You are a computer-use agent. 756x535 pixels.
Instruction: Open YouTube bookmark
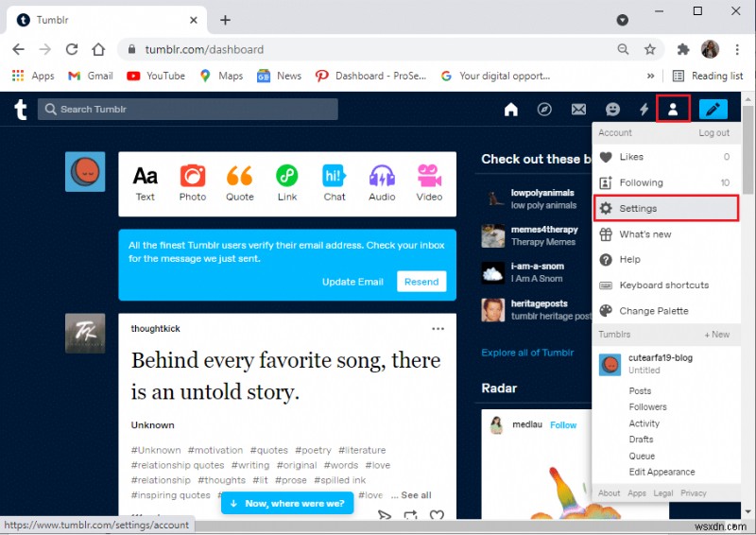156,76
